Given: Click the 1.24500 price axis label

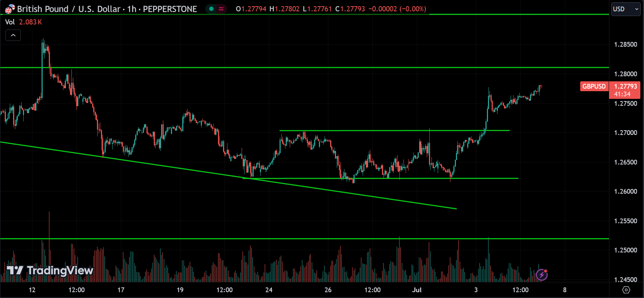Looking at the screenshot, I should coord(626,280).
